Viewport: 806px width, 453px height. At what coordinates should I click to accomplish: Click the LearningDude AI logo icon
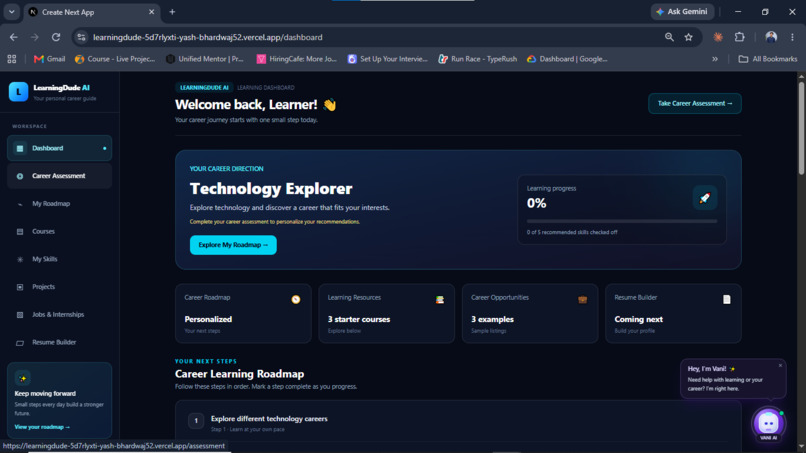[19, 92]
